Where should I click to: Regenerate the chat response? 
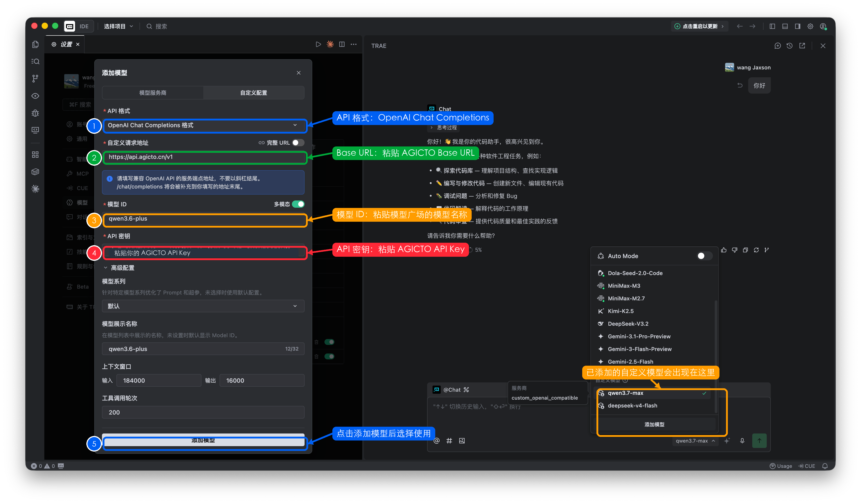(757, 250)
